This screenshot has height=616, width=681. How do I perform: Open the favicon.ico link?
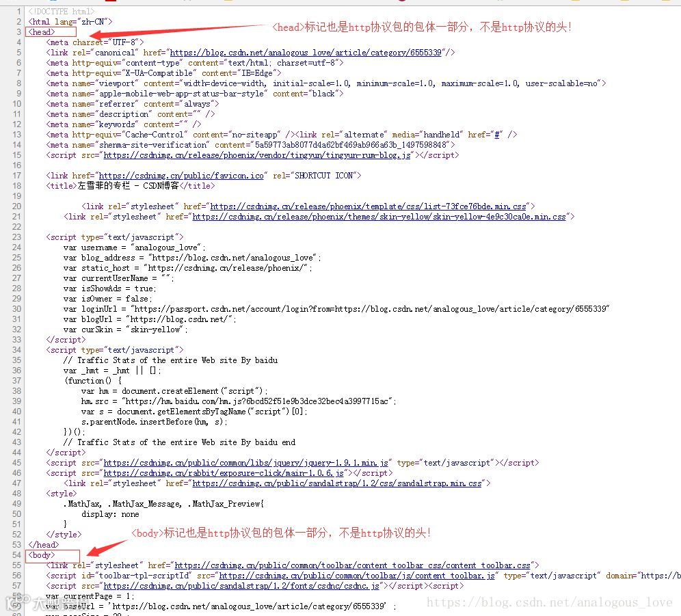tap(181, 176)
